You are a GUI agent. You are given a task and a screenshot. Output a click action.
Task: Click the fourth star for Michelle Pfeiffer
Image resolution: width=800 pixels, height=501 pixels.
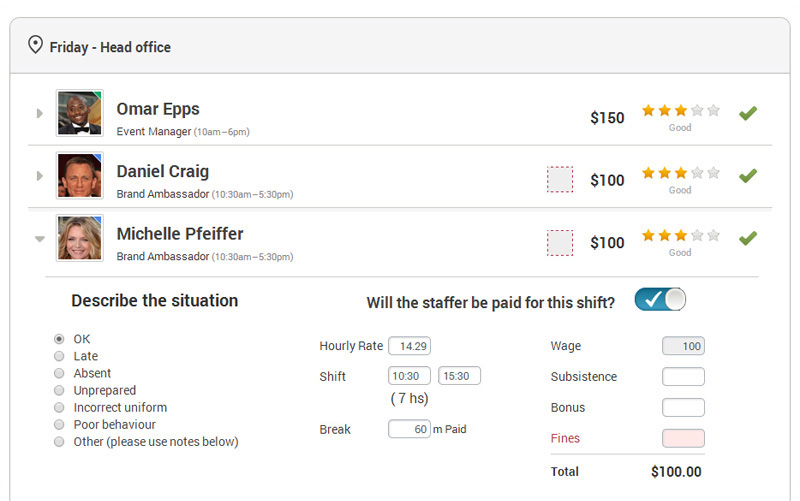point(697,235)
